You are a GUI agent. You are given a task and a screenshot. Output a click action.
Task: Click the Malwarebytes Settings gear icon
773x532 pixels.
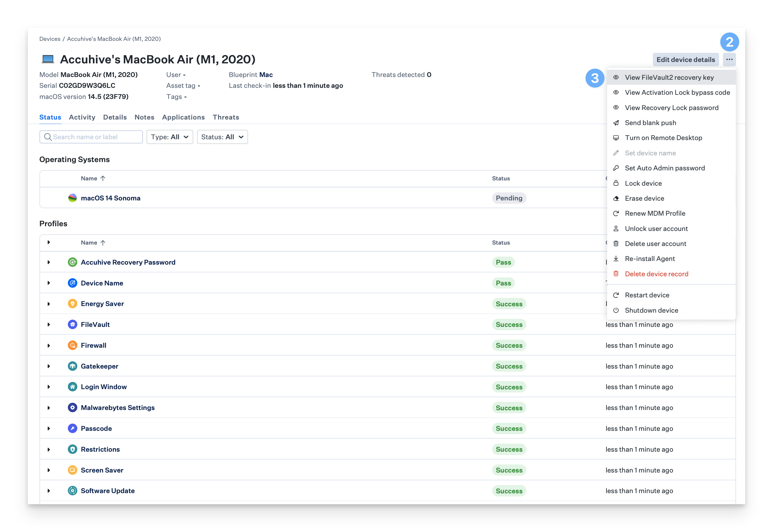72,408
